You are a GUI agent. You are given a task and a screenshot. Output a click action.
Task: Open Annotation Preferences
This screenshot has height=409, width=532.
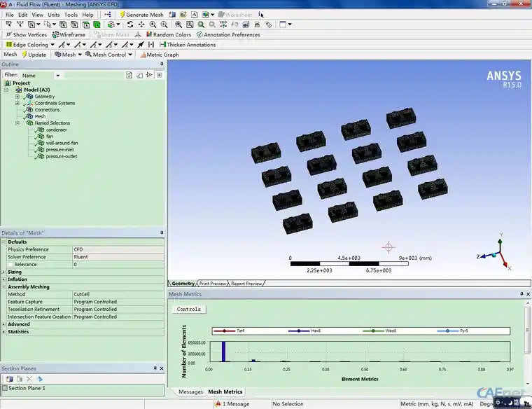pyautogui.click(x=228, y=34)
